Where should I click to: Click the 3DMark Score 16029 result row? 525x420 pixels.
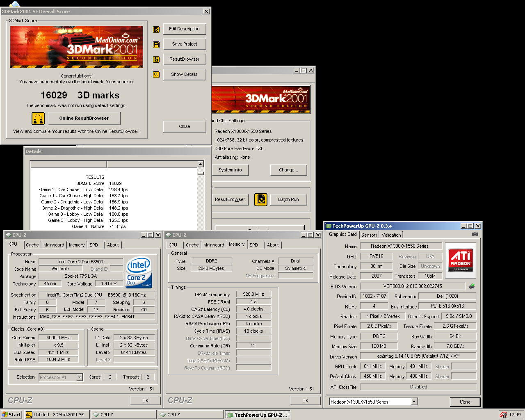(x=99, y=183)
